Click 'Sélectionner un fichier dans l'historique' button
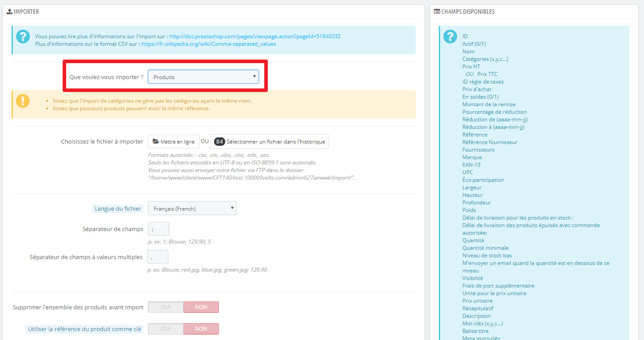Screen dimensions: 644x340 point(270,142)
